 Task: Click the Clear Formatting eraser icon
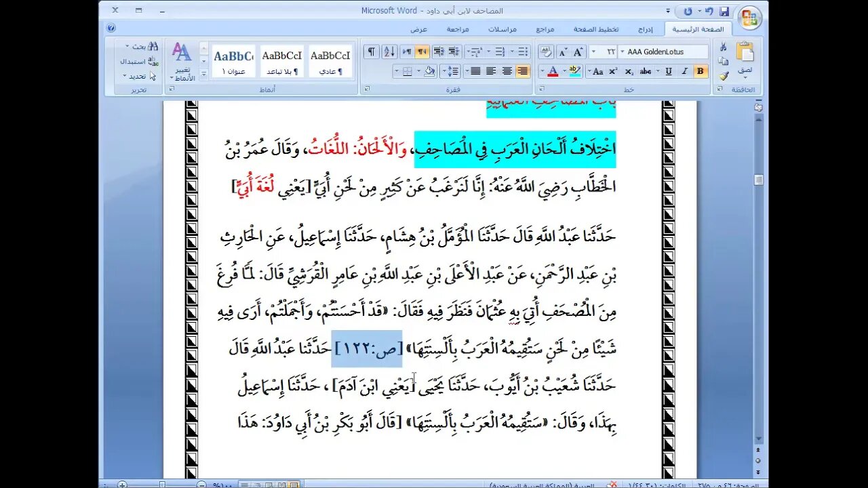click(x=547, y=52)
